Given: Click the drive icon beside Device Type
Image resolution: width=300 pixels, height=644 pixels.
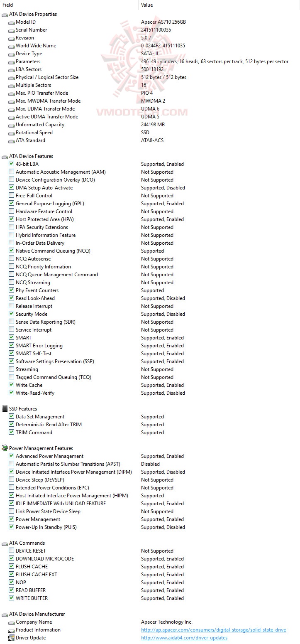Looking at the screenshot, I should tap(12, 54).
